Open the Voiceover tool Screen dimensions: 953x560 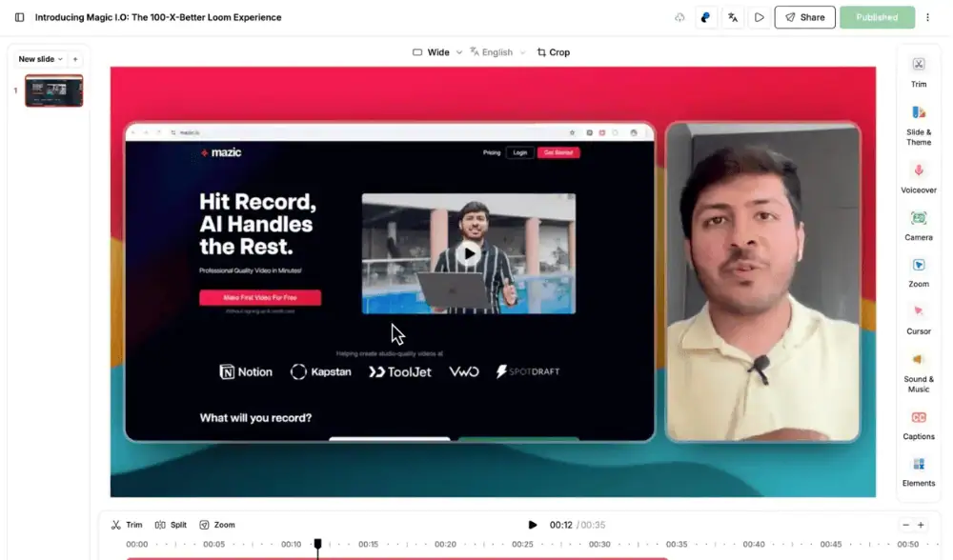tap(919, 176)
